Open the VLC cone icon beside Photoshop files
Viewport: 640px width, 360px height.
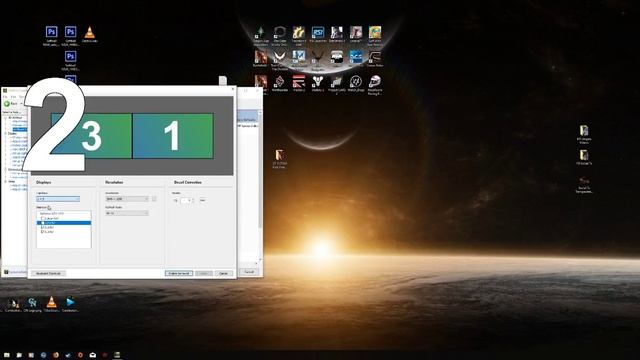(x=89, y=32)
